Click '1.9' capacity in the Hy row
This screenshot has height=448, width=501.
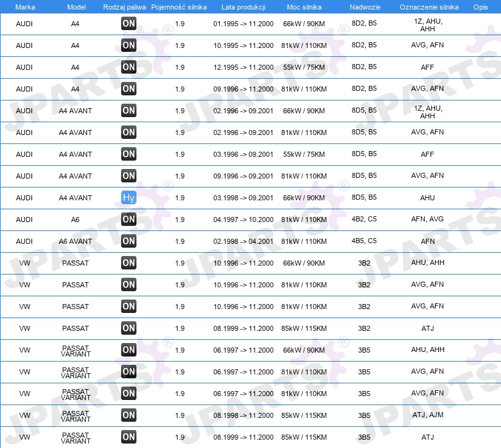point(180,198)
